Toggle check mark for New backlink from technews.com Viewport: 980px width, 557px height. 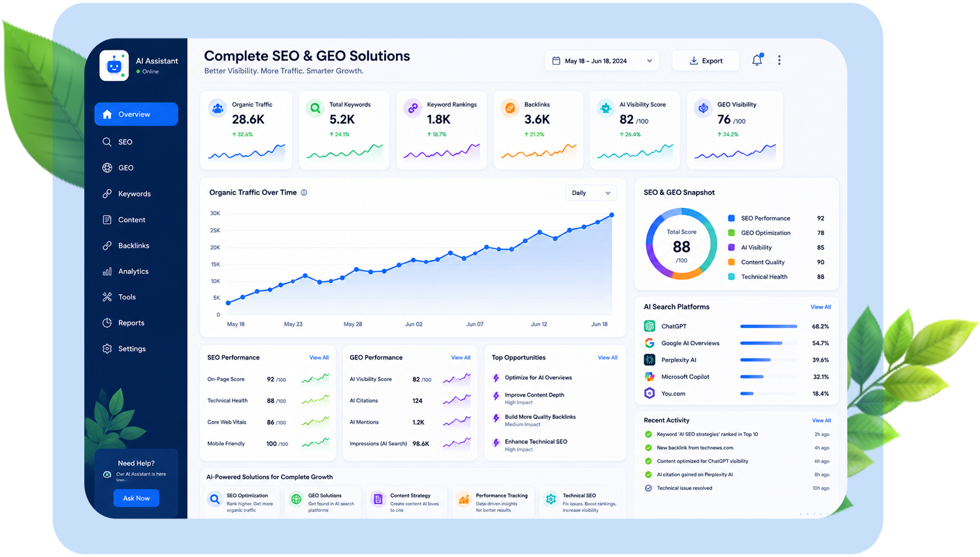click(x=648, y=448)
